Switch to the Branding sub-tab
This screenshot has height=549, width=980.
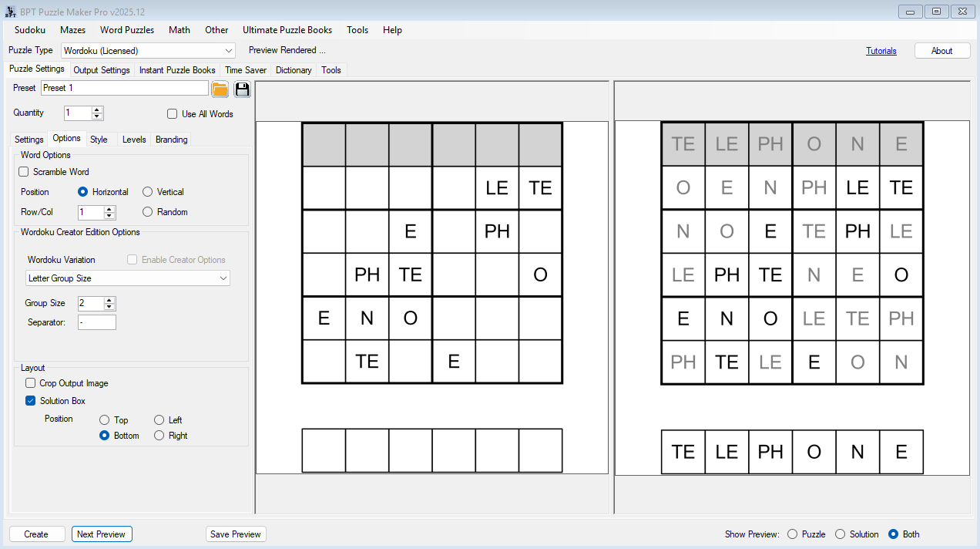[x=171, y=140]
